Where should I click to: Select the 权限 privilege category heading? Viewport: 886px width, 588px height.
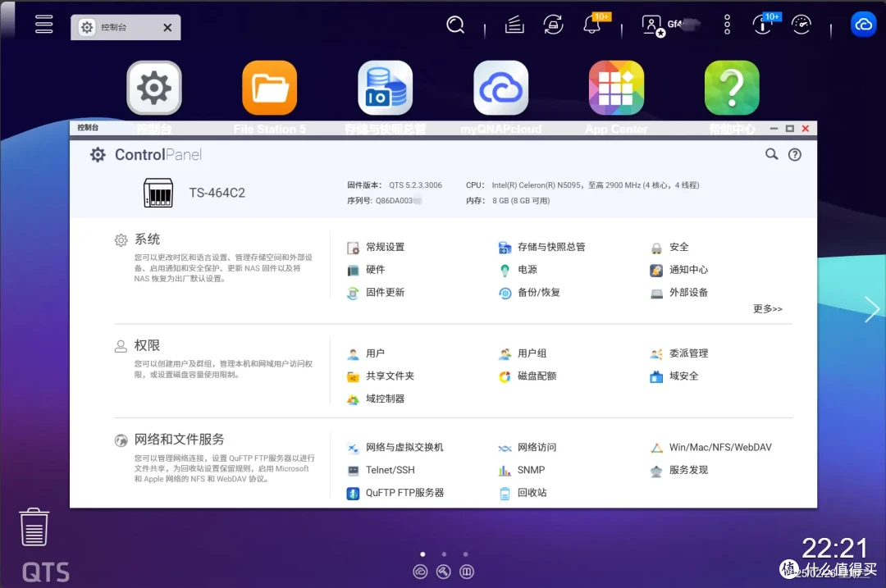147,345
